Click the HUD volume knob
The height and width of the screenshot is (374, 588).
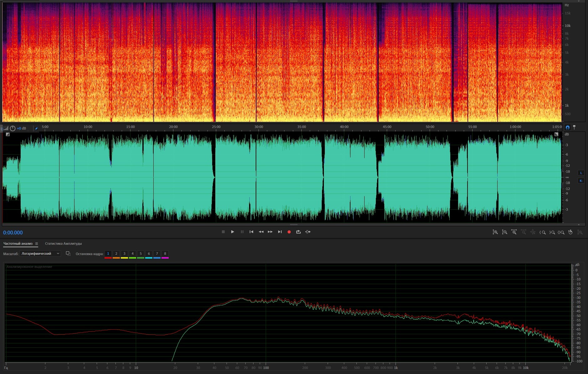pos(13,129)
